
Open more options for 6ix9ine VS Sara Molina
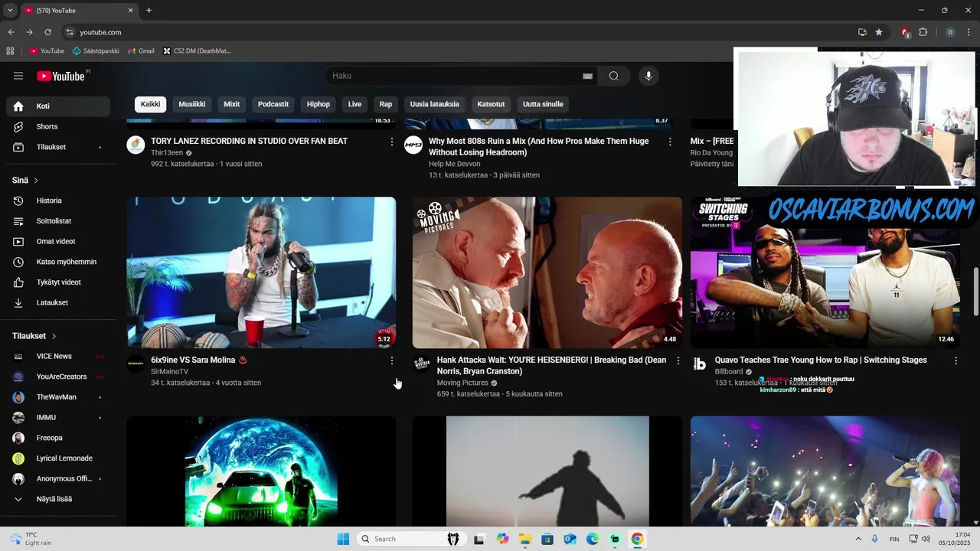point(392,360)
